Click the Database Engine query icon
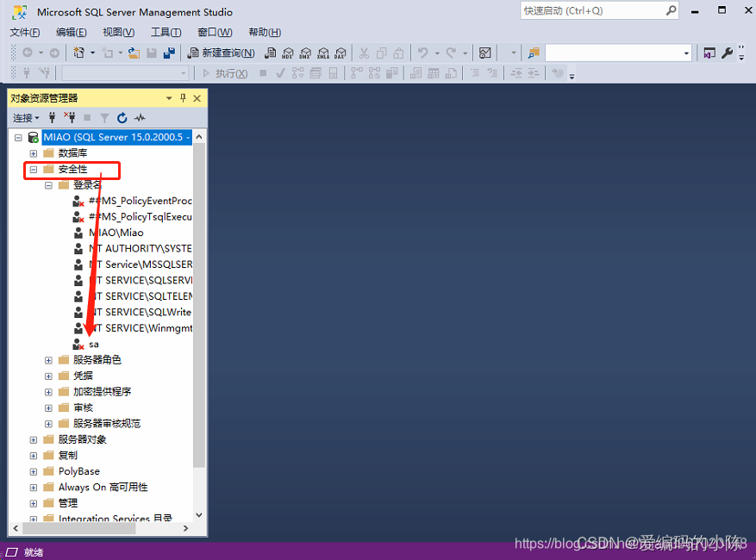 tap(271, 53)
